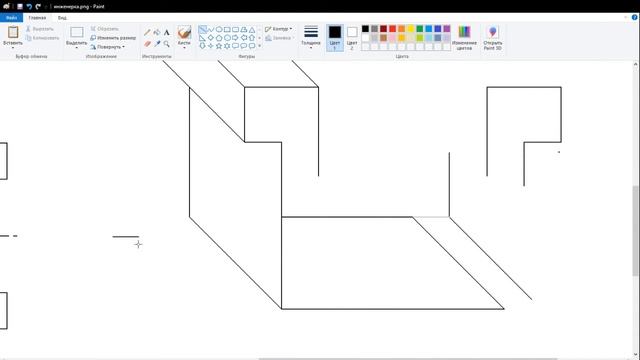Viewport: 640px width, 360px height.
Task: Choose the Polygon shape
Action: tap(244, 30)
